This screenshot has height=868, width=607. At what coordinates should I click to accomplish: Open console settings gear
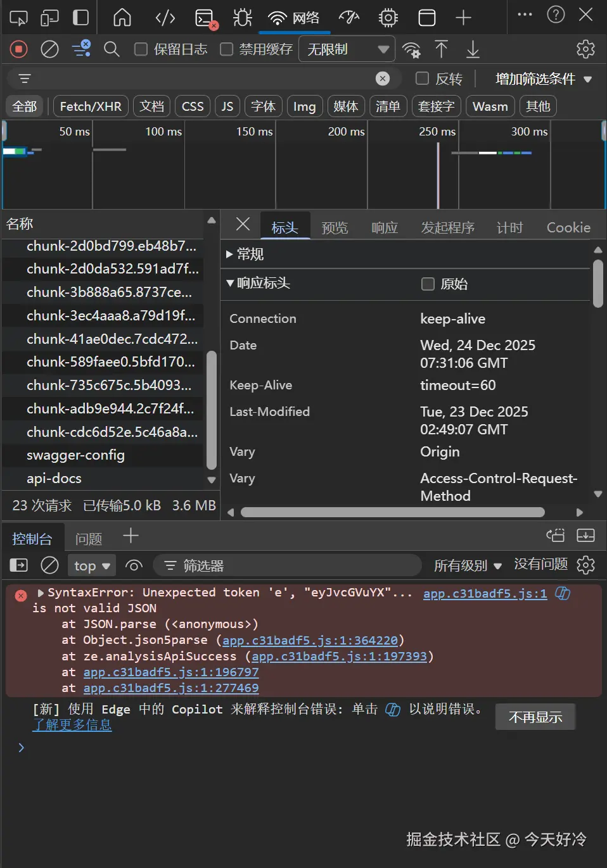point(586,565)
